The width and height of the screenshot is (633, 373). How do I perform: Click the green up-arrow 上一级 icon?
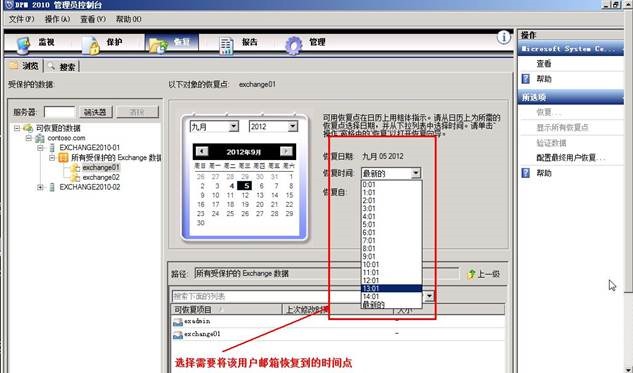471,274
